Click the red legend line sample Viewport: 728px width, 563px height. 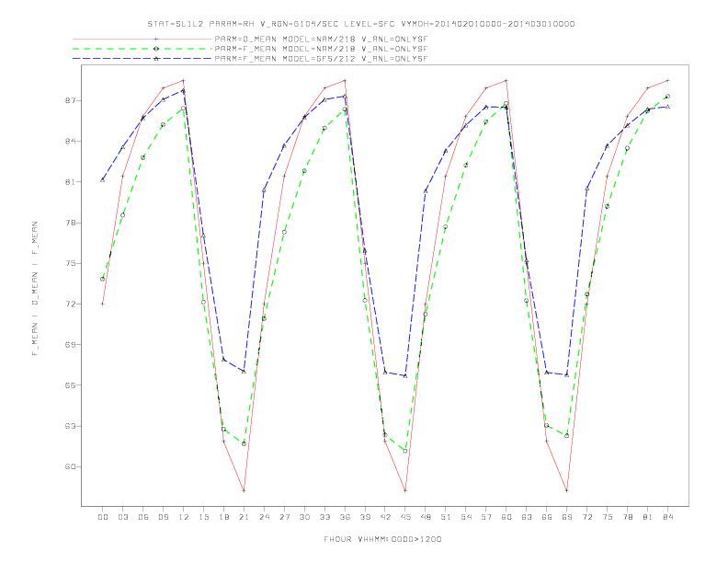pyautogui.click(x=142, y=39)
